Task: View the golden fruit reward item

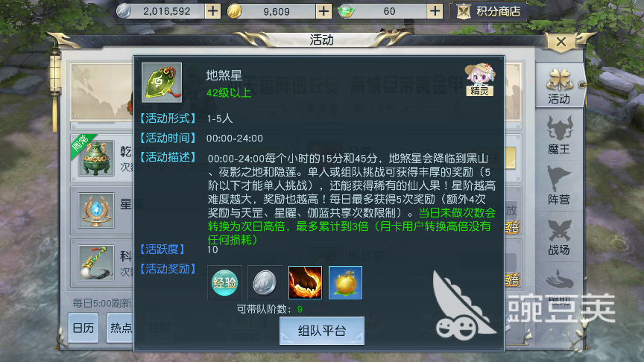Action: (345, 282)
